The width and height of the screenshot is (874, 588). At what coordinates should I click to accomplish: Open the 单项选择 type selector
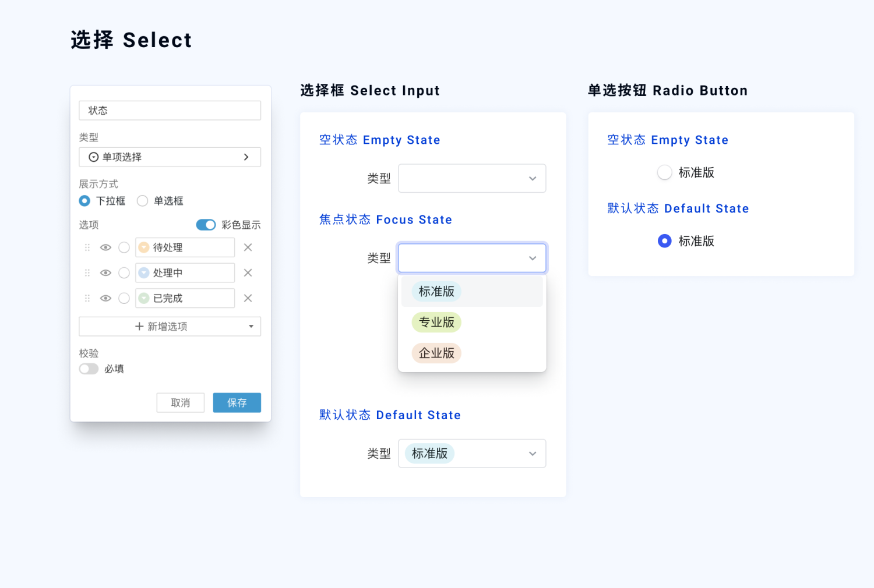[170, 157]
